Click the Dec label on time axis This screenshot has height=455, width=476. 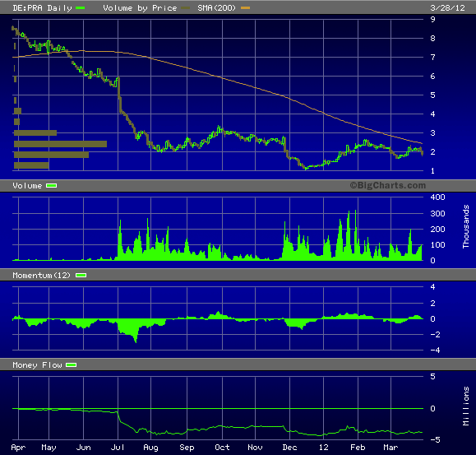289,448
